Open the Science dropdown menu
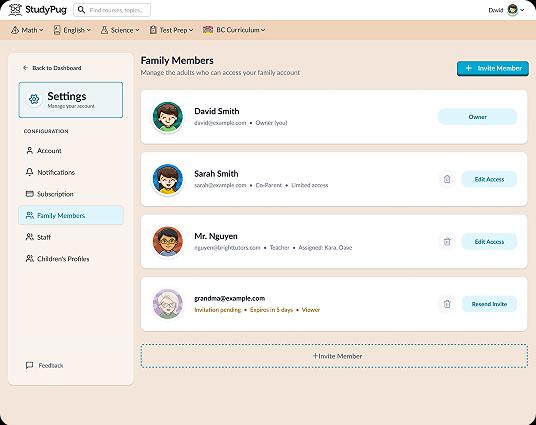 coord(120,30)
